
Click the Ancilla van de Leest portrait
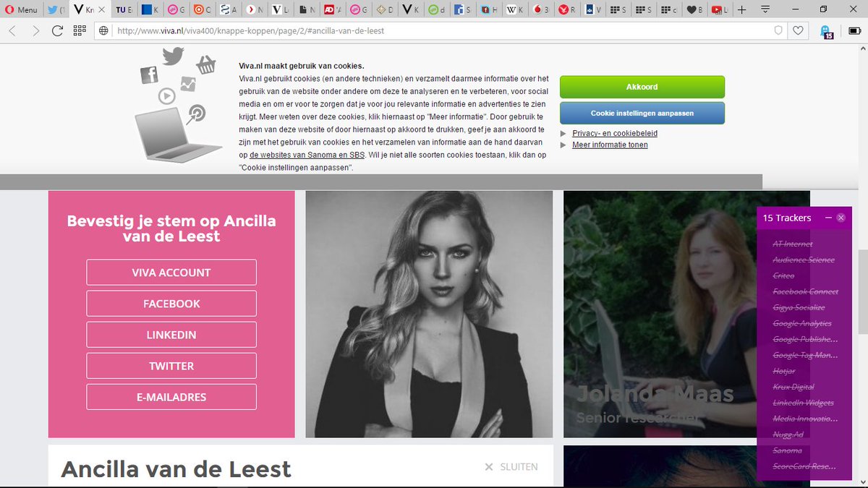click(x=429, y=314)
